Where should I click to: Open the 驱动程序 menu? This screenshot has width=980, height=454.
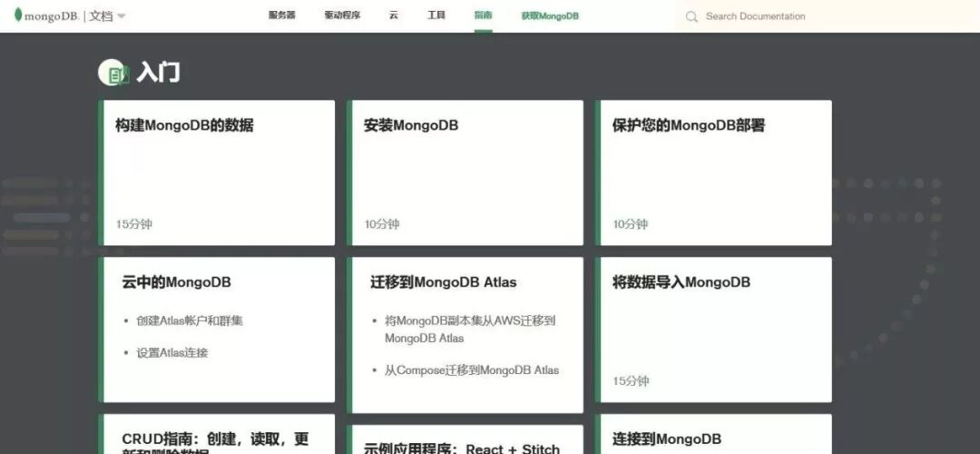(342, 15)
